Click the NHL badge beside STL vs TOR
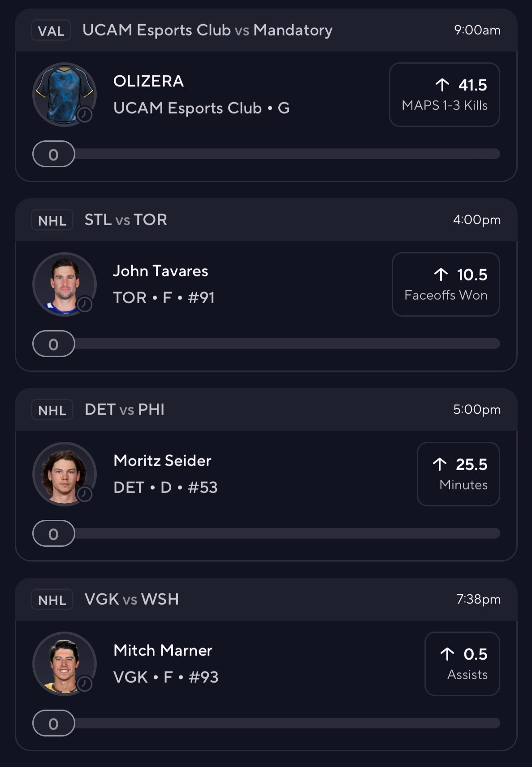Image resolution: width=532 pixels, height=767 pixels. 52,220
